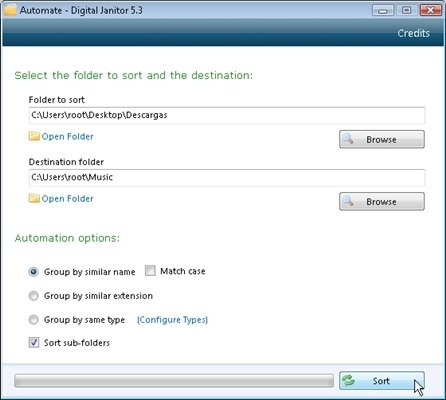Select Group by similar extension option

coord(33,296)
